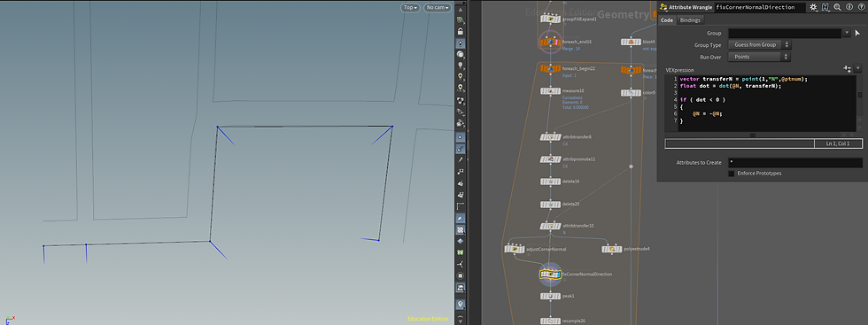The image size is (868, 325).
Task: Select the foreach_begin22 node
Action: pyautogui.click(x=550, y=69)
